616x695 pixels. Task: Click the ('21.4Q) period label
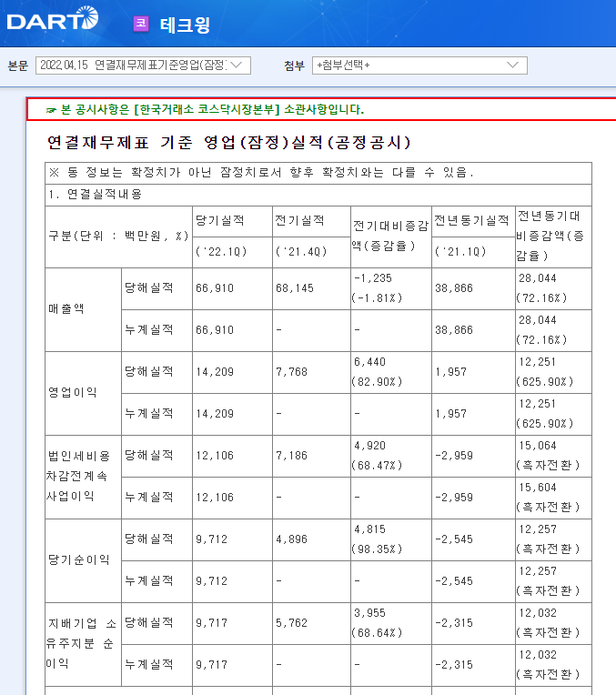(301, 252)
